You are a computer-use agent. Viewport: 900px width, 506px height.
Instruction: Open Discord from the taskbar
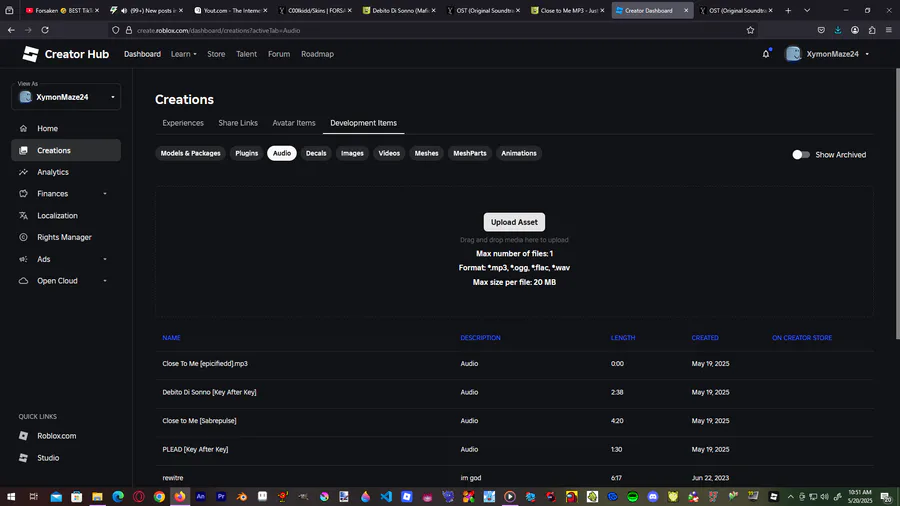point(653,497)
